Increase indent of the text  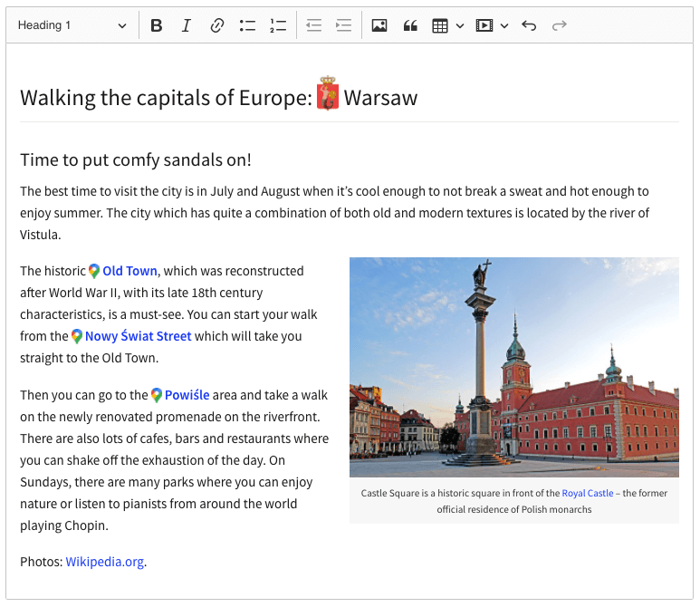tap(343, 25)
